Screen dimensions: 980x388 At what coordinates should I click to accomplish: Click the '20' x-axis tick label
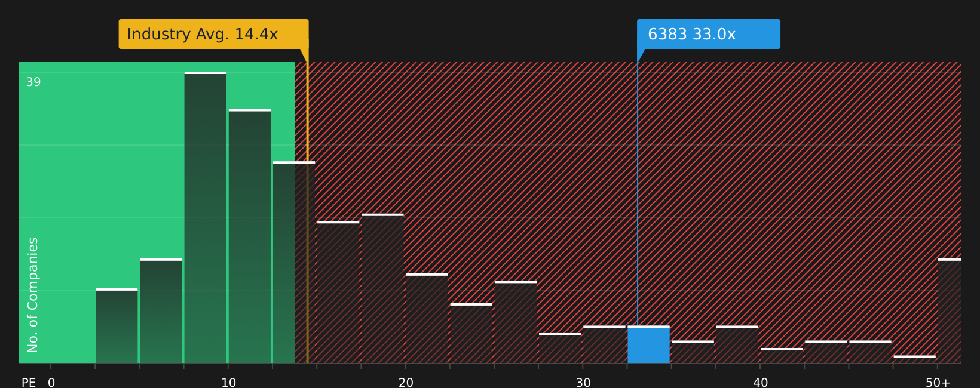[406, 383]
